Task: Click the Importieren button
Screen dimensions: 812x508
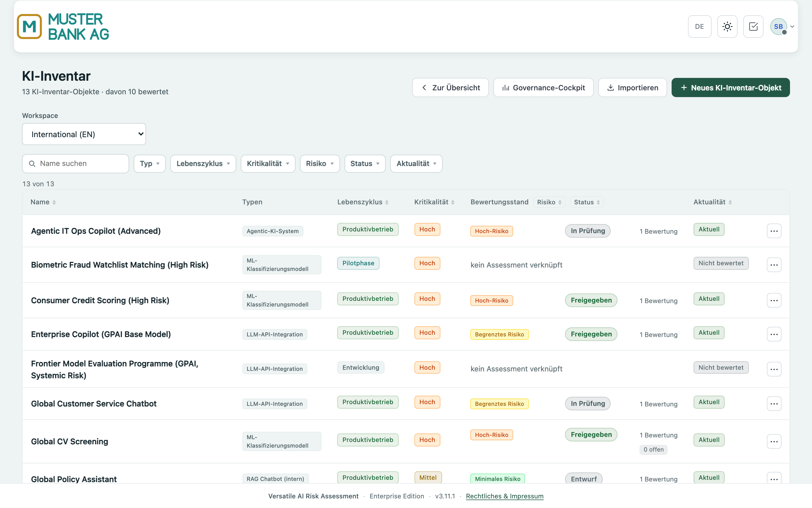Action: coord(632,88)
